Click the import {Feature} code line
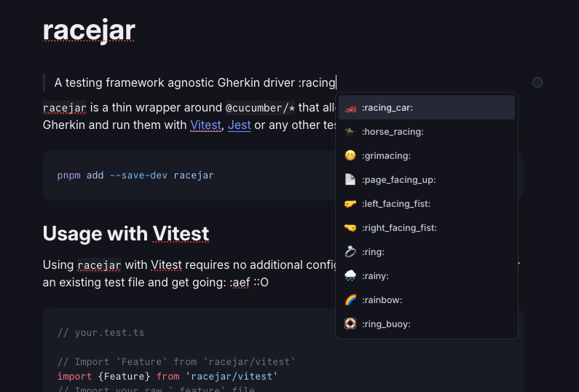This screenshot has width=579, height=392. pos(168,376)
